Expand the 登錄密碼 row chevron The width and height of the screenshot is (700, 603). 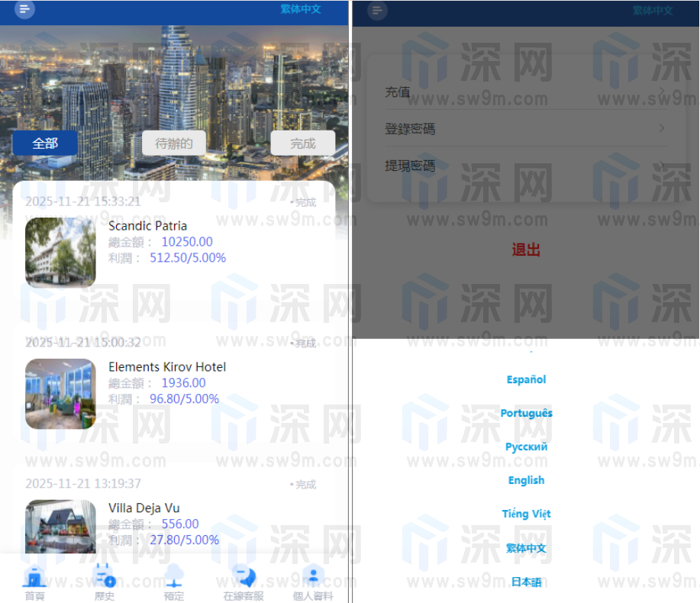coord(661,128)
